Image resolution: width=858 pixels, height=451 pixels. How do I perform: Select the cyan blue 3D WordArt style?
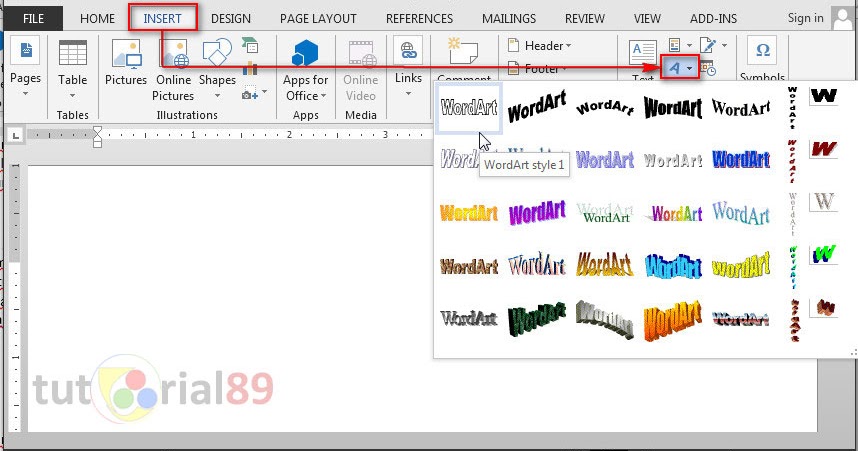673,267
